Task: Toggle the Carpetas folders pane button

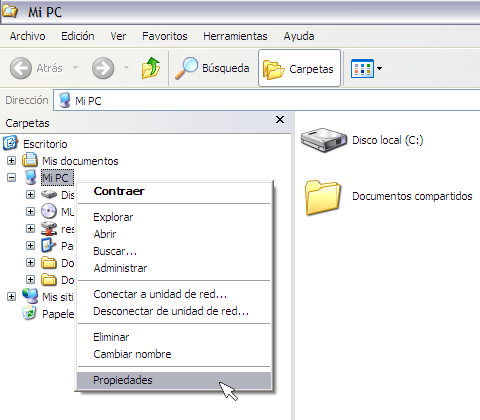Action: pos(299,68)
